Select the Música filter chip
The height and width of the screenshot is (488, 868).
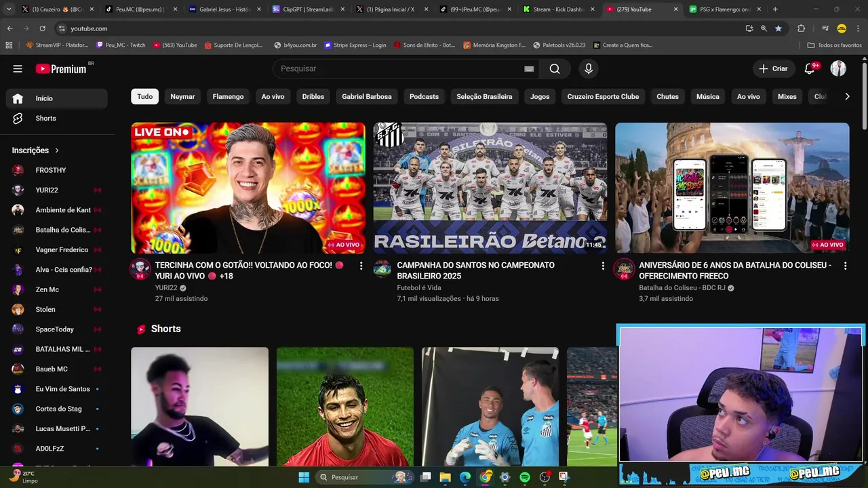(707, 96)
